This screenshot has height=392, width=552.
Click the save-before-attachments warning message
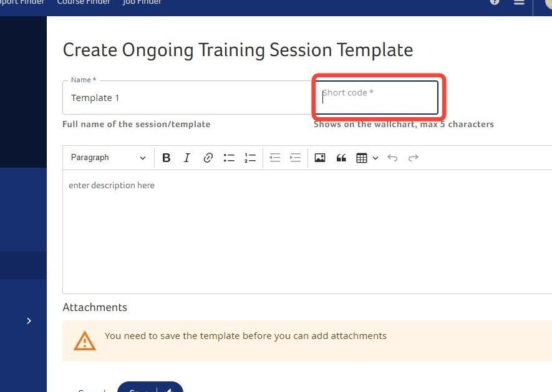(245, 336)
